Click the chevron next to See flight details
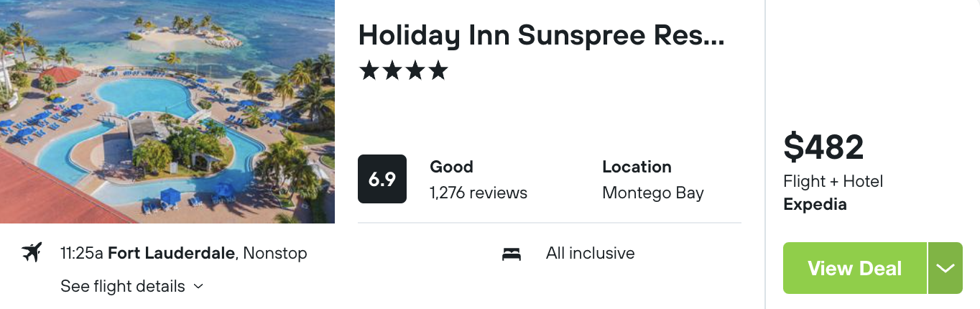The height and width of the screenshot is (309, 980). 199,287
